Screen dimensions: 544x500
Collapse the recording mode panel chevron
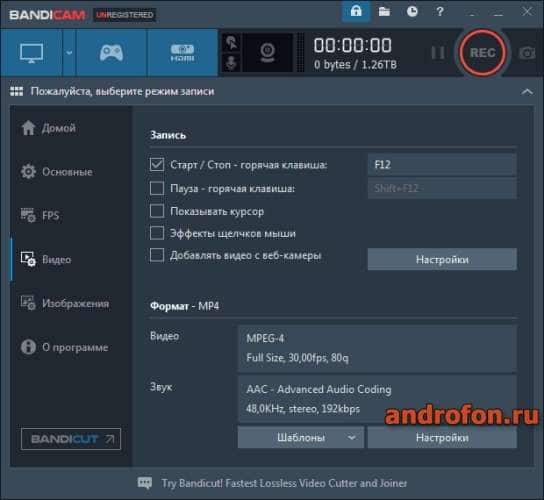click(527, 92)
